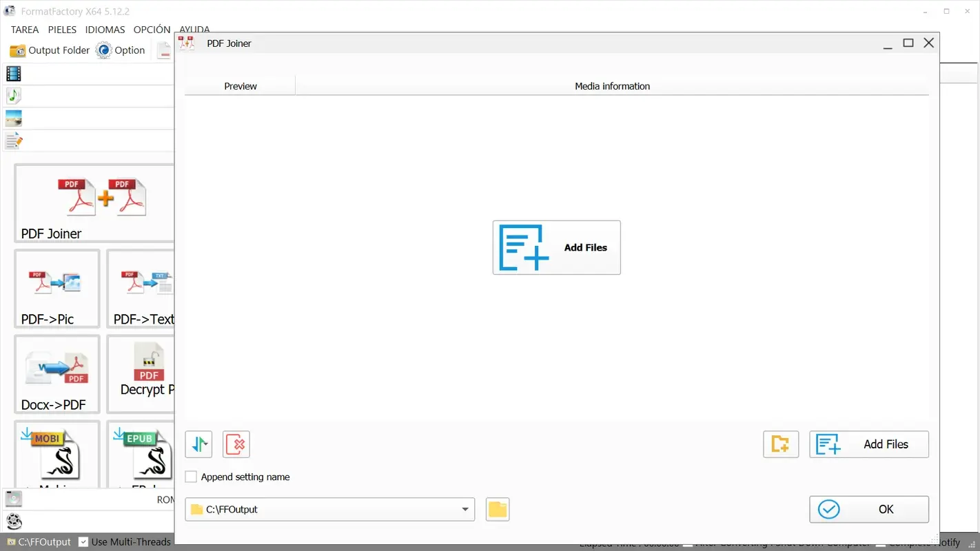Select the Video category icon in sidebar
This screenshot has height=551, width=980.
[x=14, y=74]
